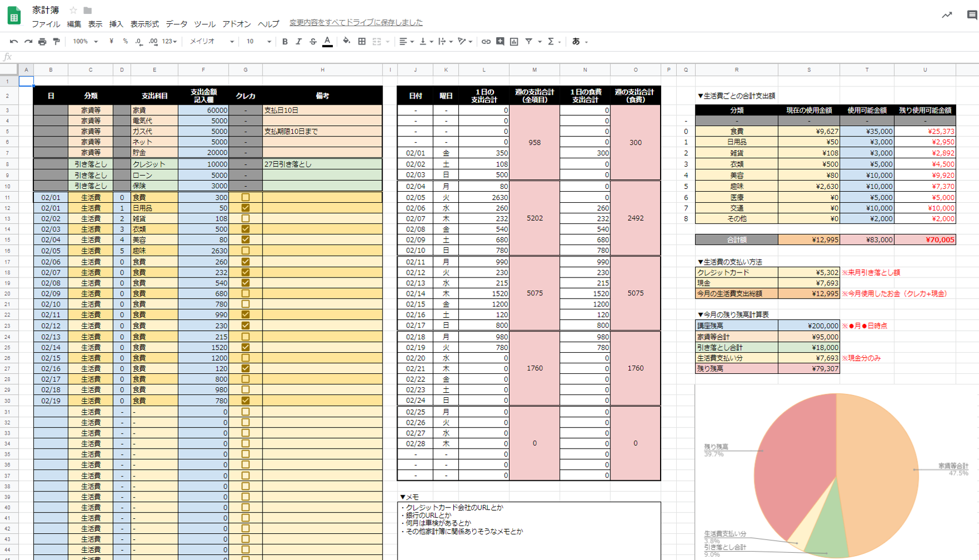
Task: Click the 家計簿 document title
Action: coord(46,10)
